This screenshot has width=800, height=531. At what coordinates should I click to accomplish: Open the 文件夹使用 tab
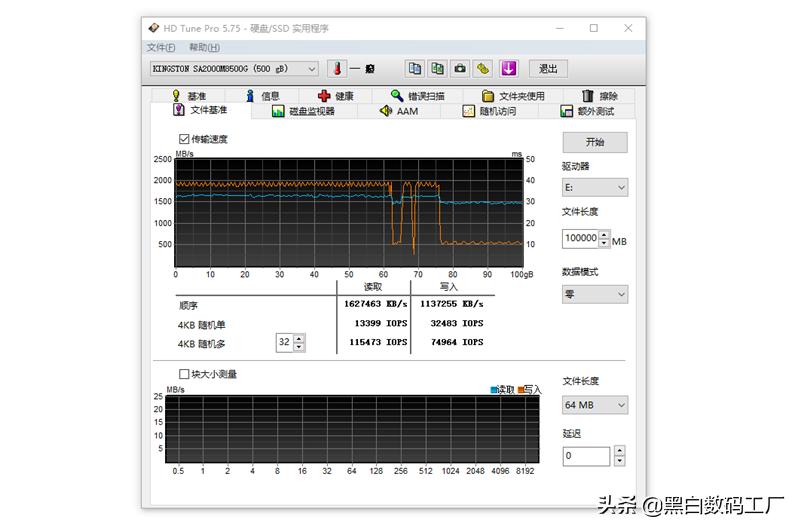point(513,96)
